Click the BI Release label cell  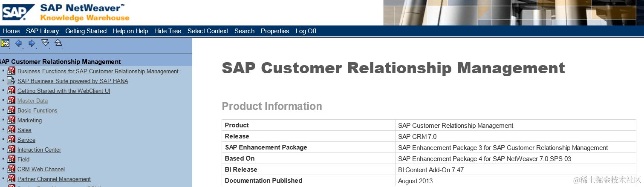click(309, 170)
